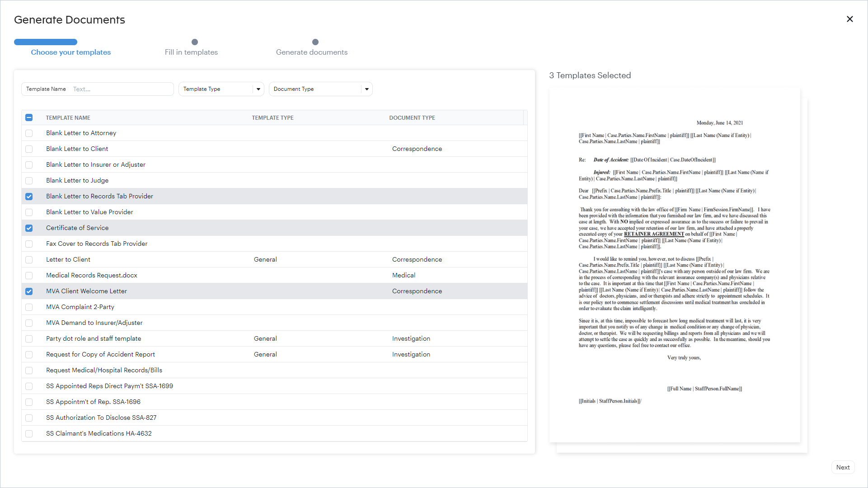Screen dimensions: 868x488
Task: Select 'Medical Records Request.docx' row text
Action: [x=92, y=275]
